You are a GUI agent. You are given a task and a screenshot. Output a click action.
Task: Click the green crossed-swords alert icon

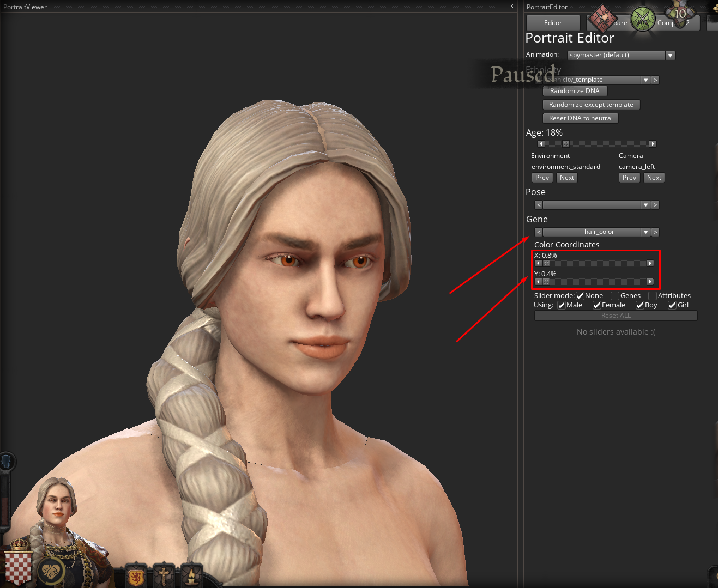[643, 19]
